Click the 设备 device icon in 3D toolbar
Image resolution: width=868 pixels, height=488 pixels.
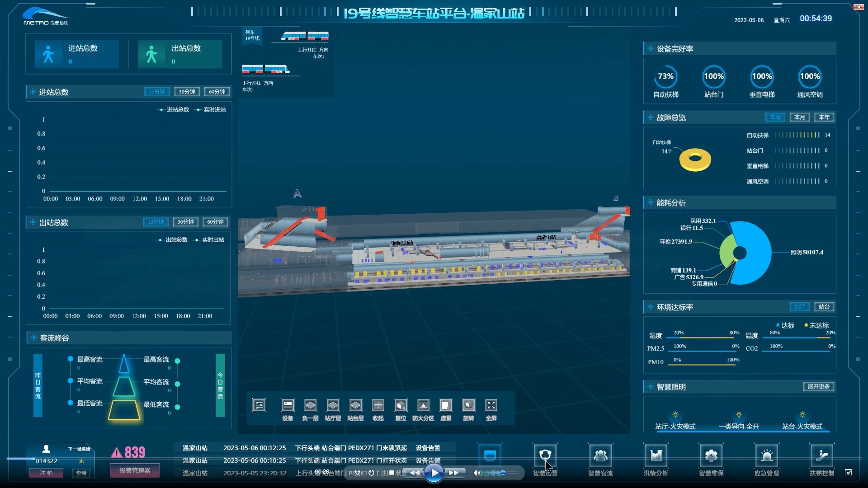[x=288, y=405]
